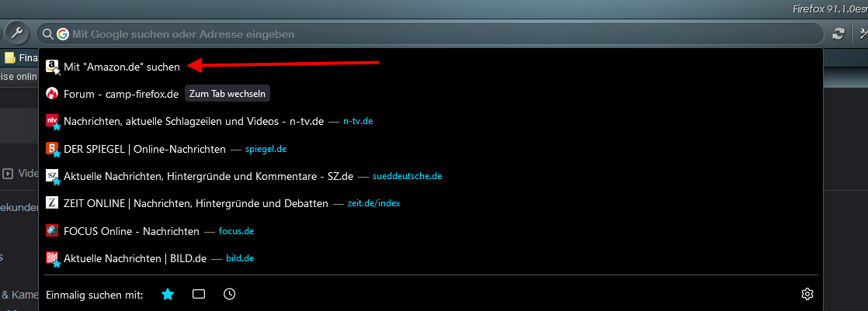This screenshot has width=868, height=311.
Task: Click the "Einmalig suchen mit:" label
Action: pyautogui.click(x=95, y=295)
